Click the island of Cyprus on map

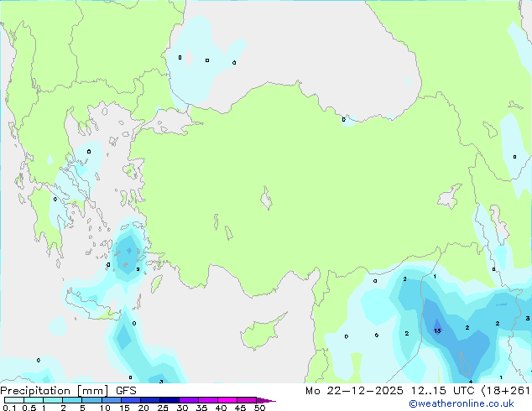261,332
